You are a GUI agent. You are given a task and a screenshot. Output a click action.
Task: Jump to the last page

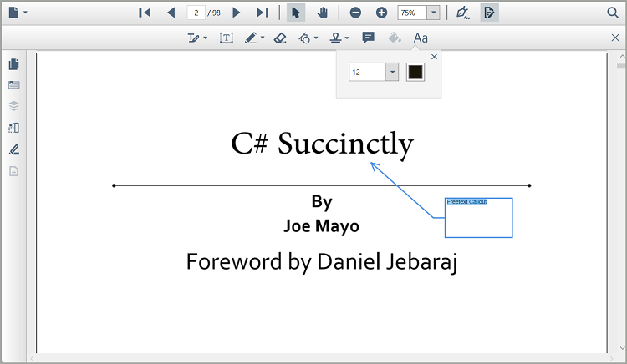tap(263, 13)
